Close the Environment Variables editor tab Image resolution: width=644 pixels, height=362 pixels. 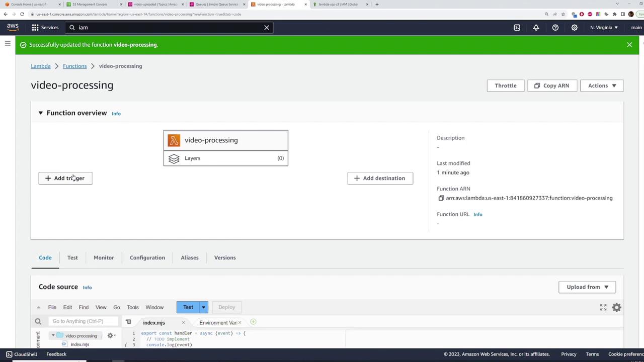239,322
